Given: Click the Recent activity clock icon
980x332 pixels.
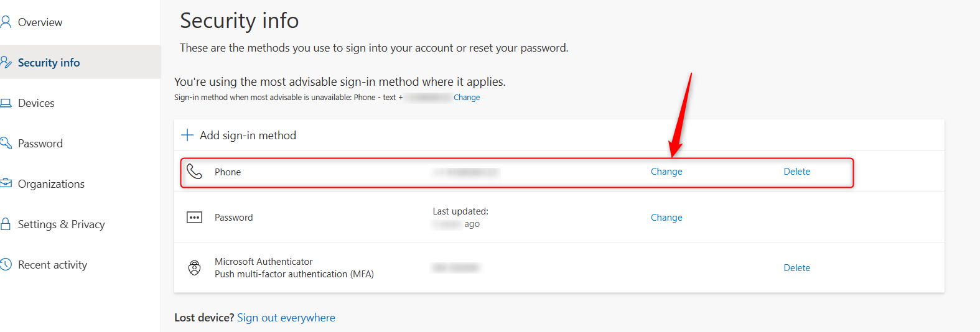Looking at the screenshot, I should pos(6,264).
